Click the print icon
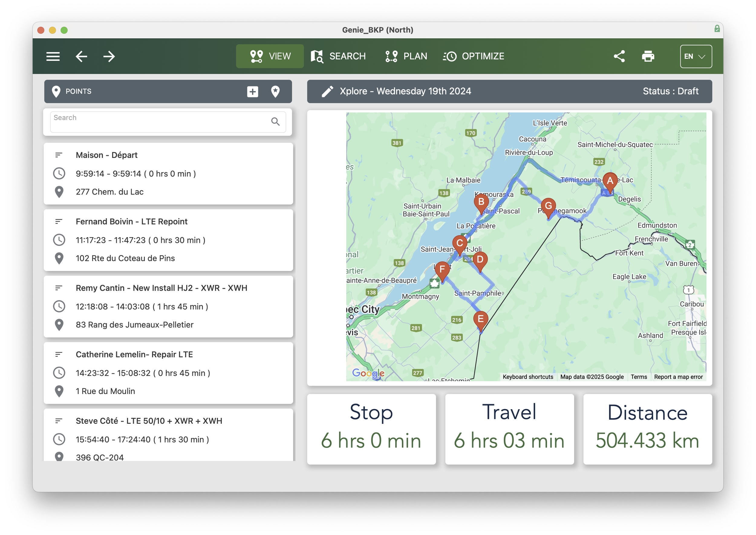756x535 pixels. [648, 56]
